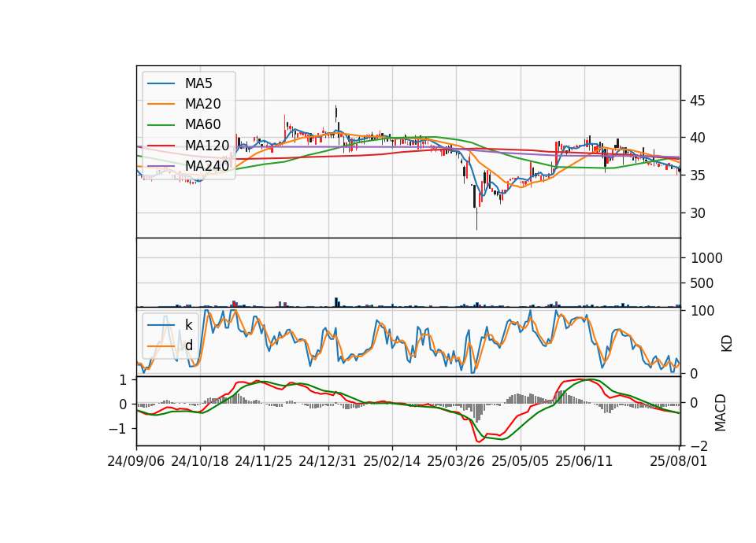Click the MA240 legend label

point(207,166)
